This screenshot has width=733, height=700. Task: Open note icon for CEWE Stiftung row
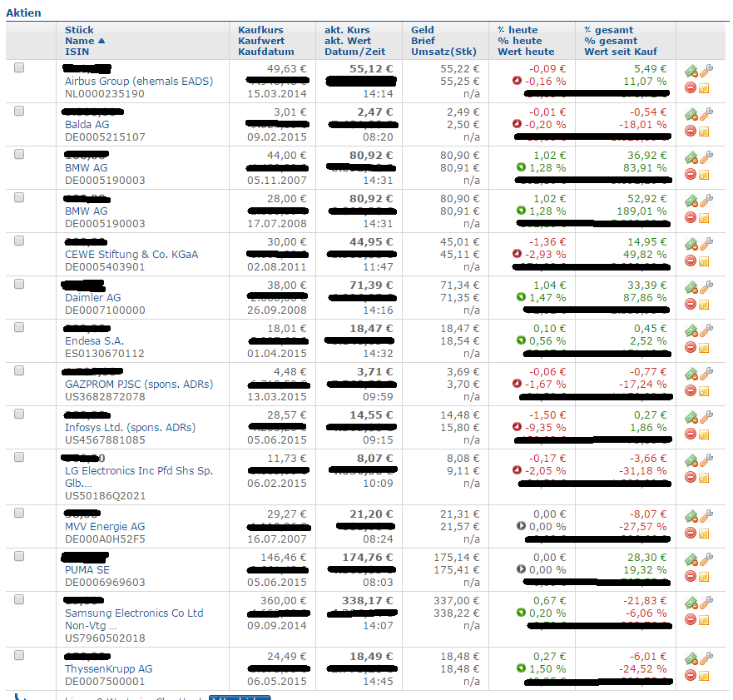(704, 261)
